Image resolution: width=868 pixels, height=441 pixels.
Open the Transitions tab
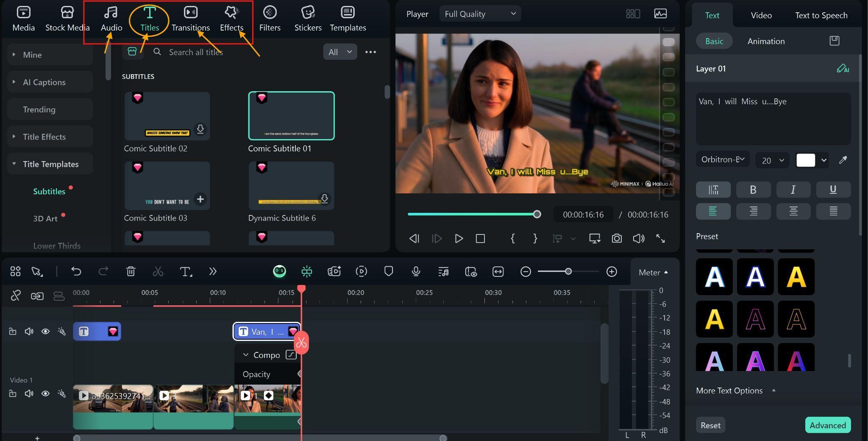click(x=190, y=19)
